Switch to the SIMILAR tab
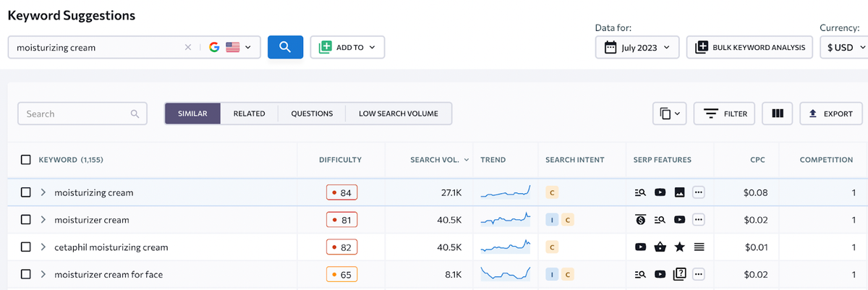868x290 pixels. (x=192, y=114)
